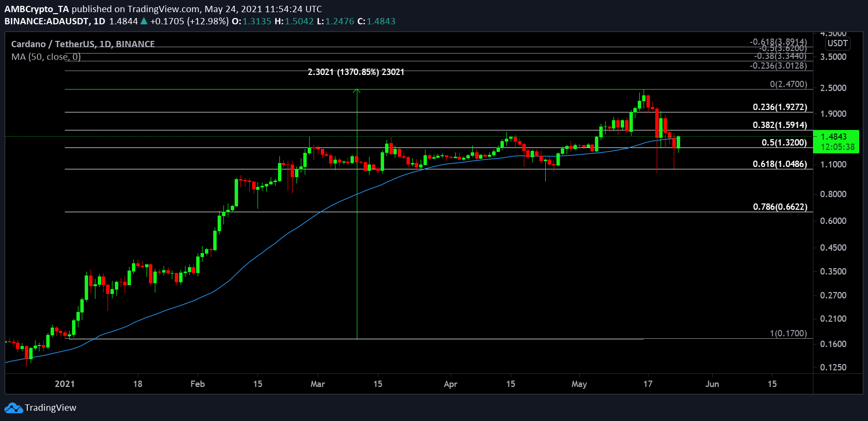The height and width of the screenshot is (421, 868).
Task: Click the BINANCE:ADAUSDT, 1D symbol header
Action: tap(55, 21)
